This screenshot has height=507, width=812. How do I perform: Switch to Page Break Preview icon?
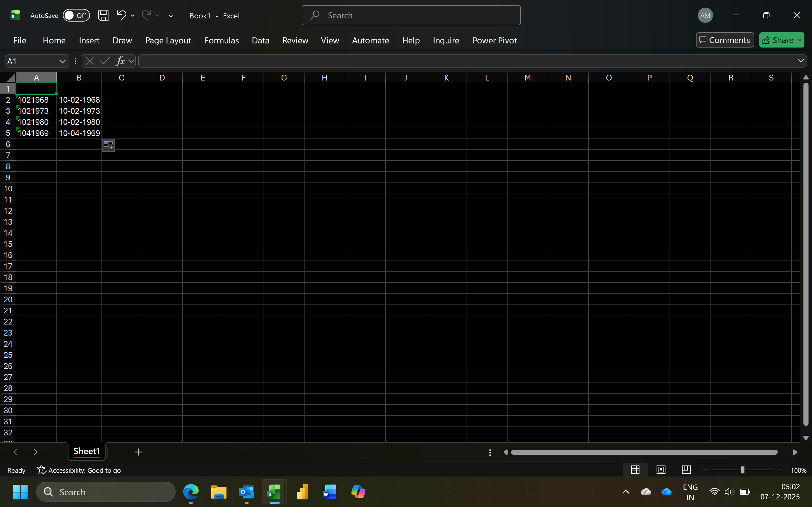coord(686,470)
